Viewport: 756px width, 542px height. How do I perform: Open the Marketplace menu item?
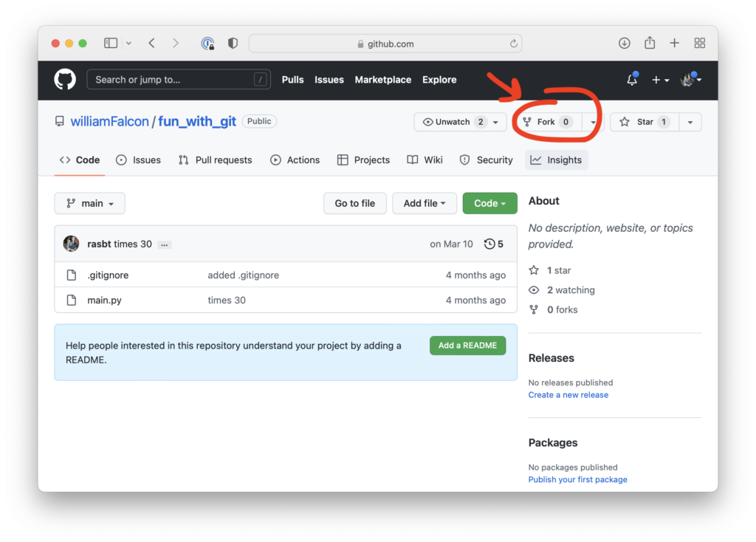click(x=382, y=80)
